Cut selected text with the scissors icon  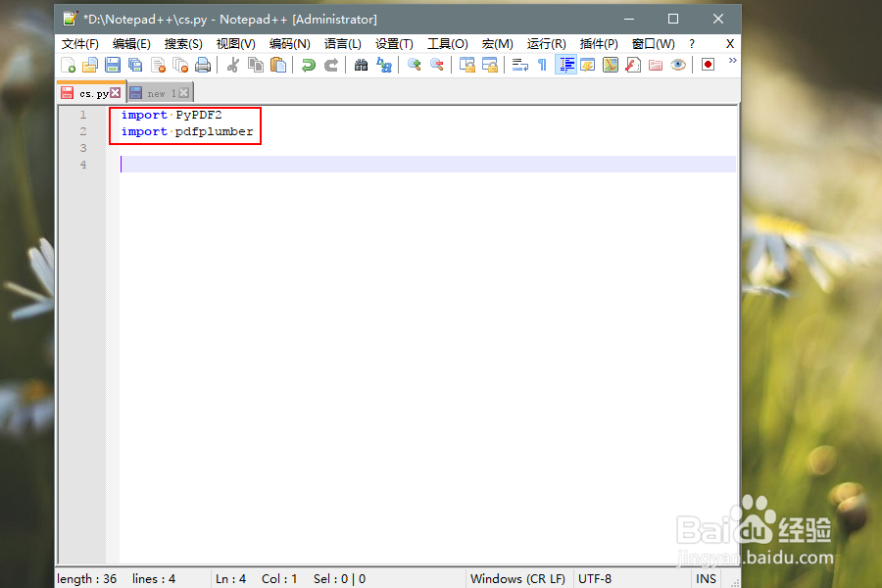click(232, 64)
